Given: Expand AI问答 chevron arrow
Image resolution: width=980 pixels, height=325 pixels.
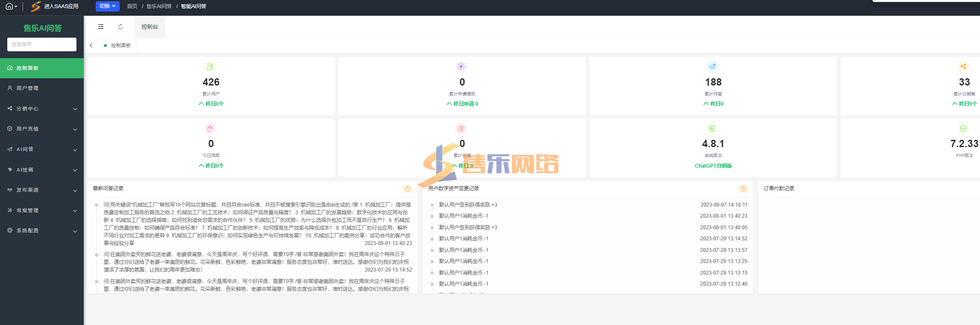Looking at the screenshot, I should click(x=75, y=150).
